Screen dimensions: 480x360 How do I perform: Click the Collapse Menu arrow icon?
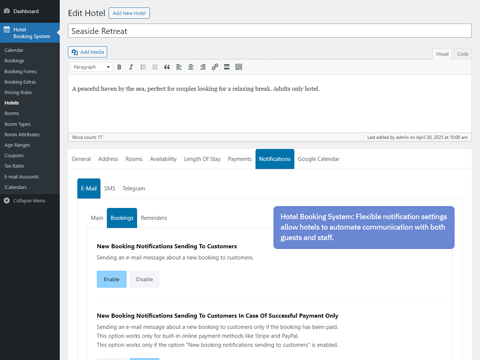coord(7,200)
